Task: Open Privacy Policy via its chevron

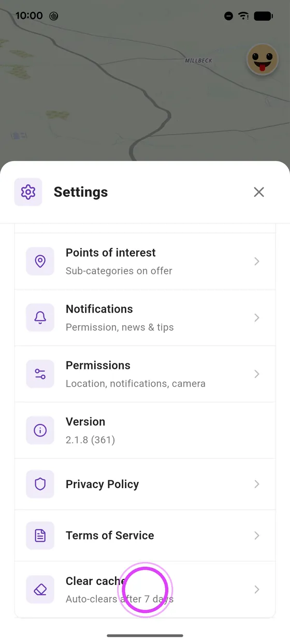Action: point(257,484)
